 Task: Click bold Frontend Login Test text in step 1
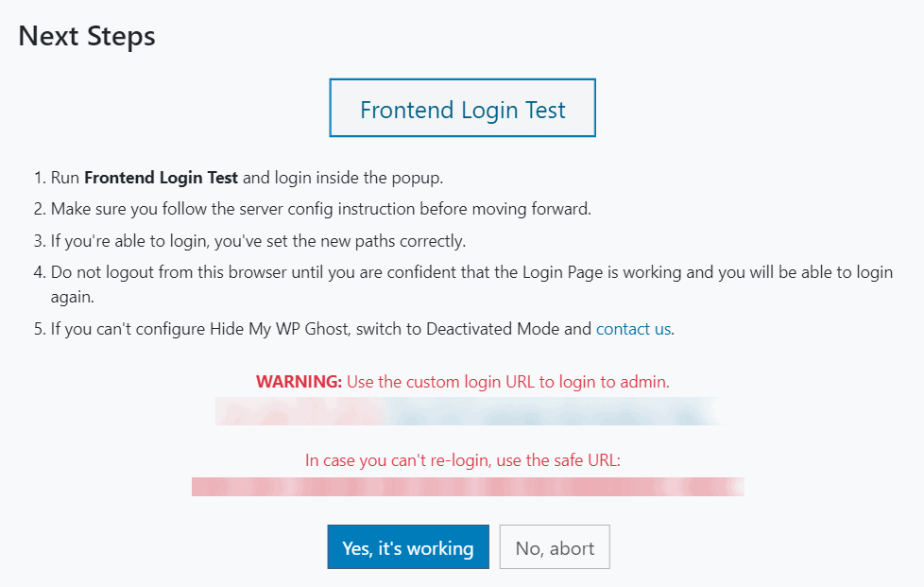coord(161,177)
